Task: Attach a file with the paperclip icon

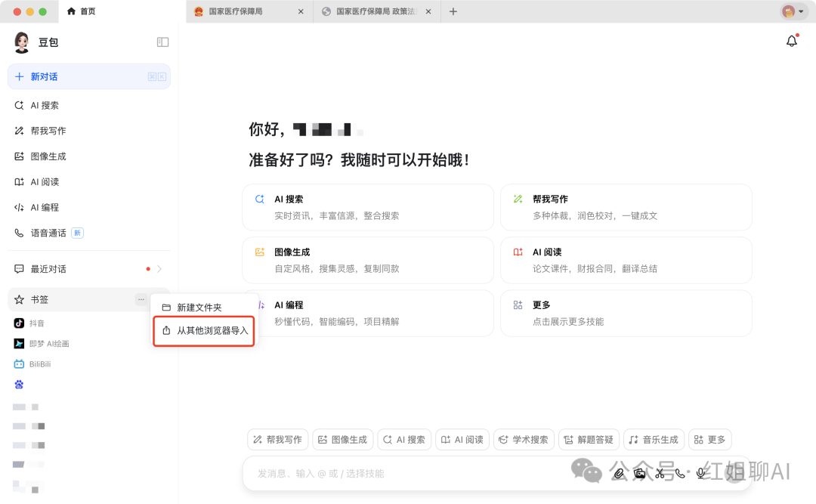Action: point(618,473)
